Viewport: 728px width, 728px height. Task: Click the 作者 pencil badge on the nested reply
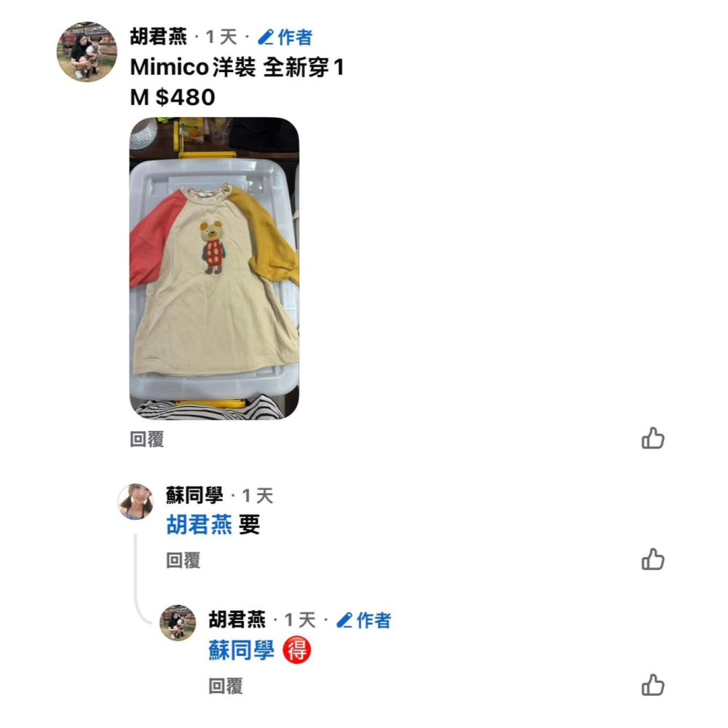point(364,620)
